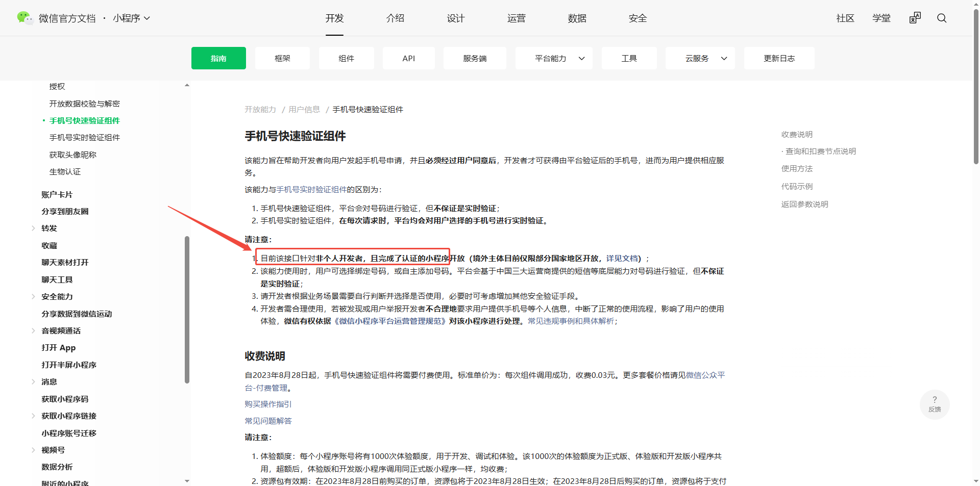The image size is (980, 486).
Task: Open 常见违规事例和具体解析 link
Action: (x=571, y=321)
